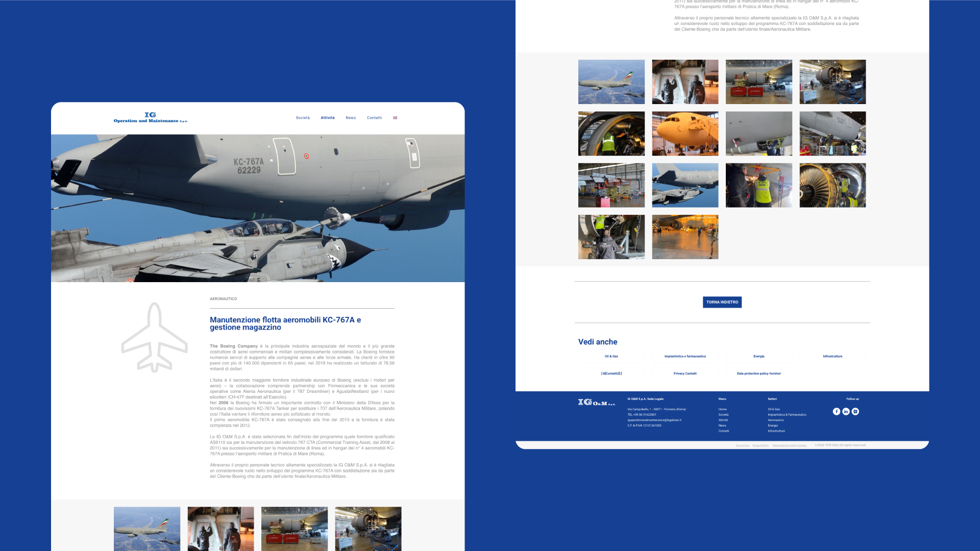Open Attività in the header navigation
The image size is (980, 551).
click(328, 118)
